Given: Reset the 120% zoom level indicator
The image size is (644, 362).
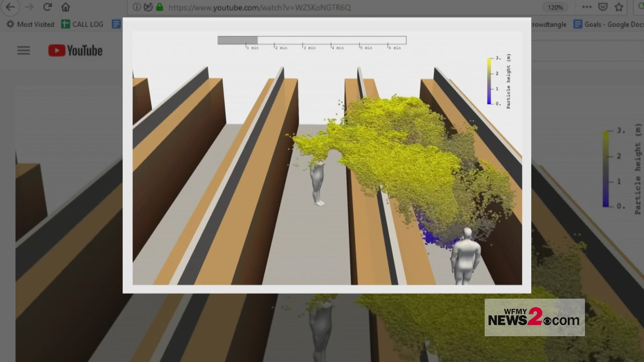Looking at the screenshot, I should [555, 7].
